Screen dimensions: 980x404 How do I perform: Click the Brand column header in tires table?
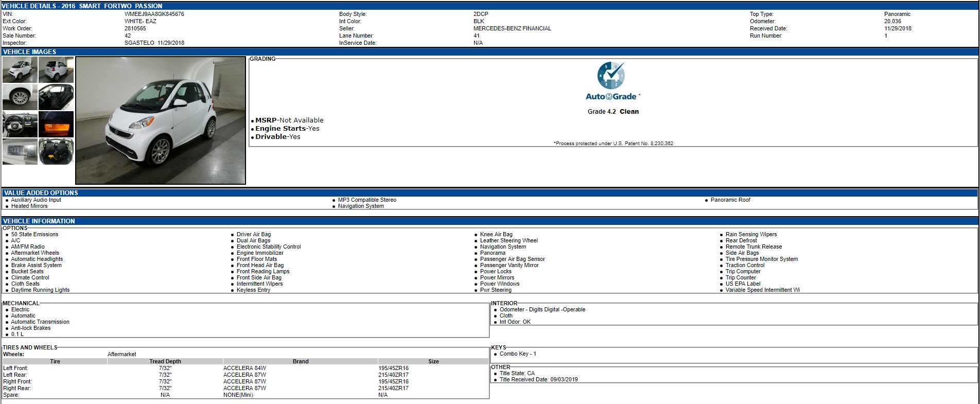click(x=301, y=361)
